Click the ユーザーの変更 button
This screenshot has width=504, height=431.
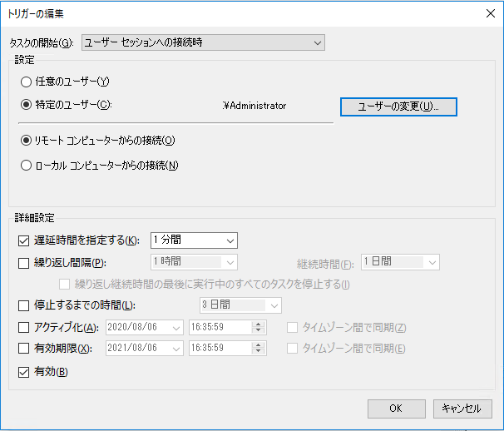398,107
